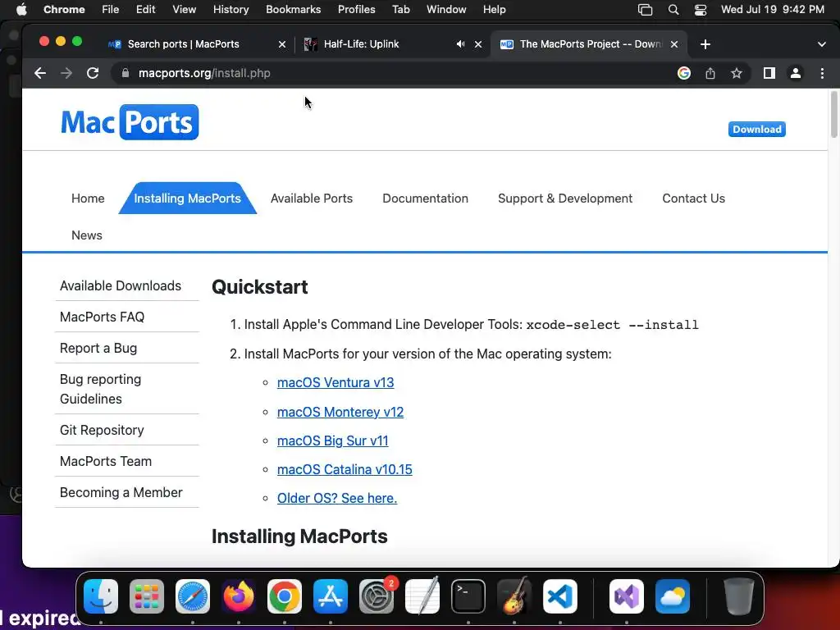Click the blue Download button
Image resolution: width=840 pixels, height=630 pixels.
(757, 129)
